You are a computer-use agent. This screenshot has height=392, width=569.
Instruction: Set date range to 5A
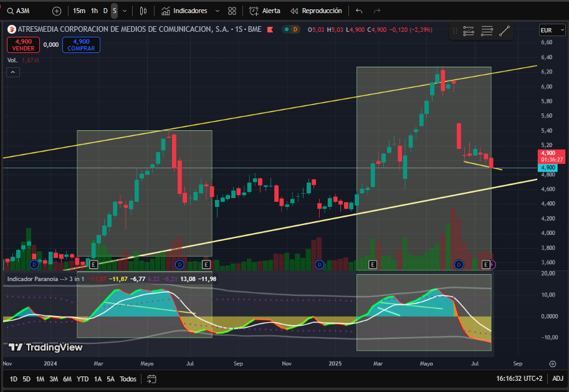(111, 379)
